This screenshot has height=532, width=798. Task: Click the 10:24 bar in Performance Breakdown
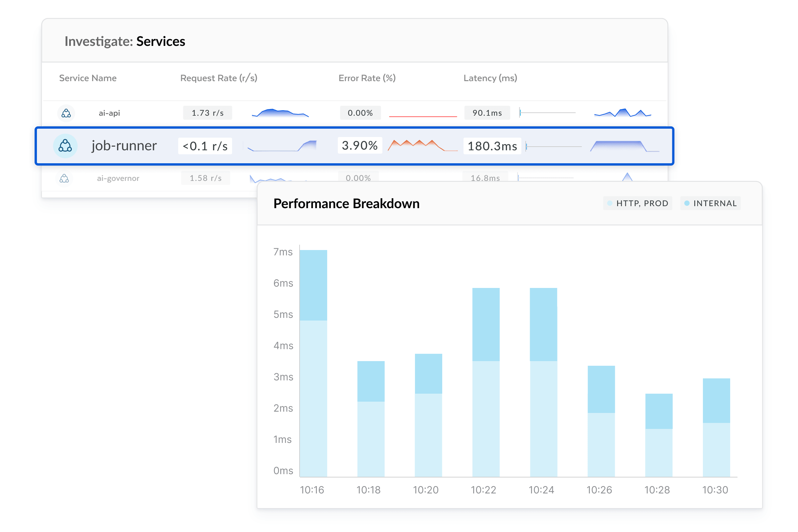(544, 383)
